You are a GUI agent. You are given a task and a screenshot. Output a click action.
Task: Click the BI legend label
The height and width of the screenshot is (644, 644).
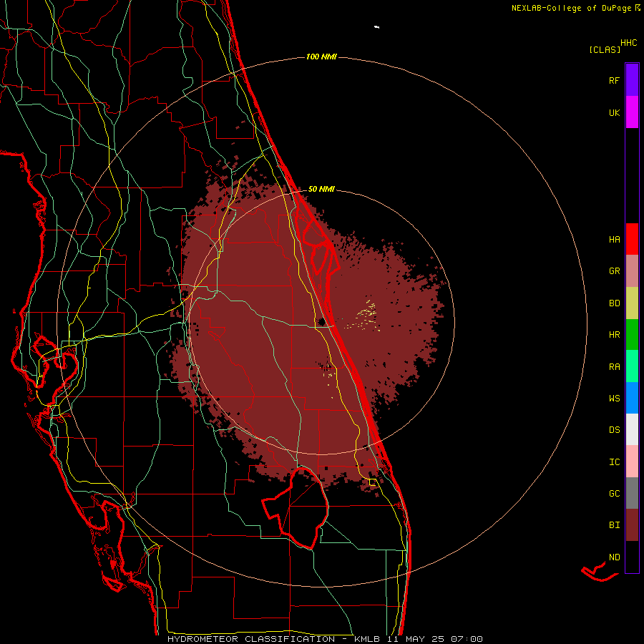pos(614,525)
